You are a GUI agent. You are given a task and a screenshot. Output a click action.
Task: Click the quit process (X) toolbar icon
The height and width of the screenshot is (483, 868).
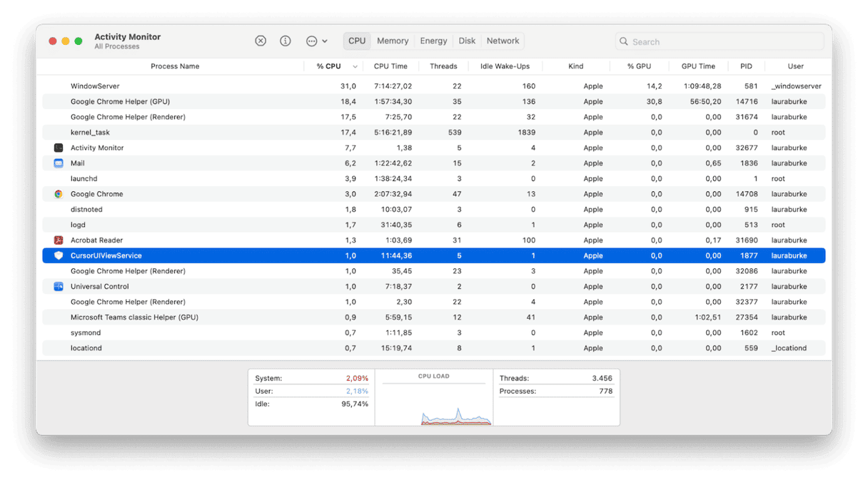pyautogui.click(x=260, y=41)
